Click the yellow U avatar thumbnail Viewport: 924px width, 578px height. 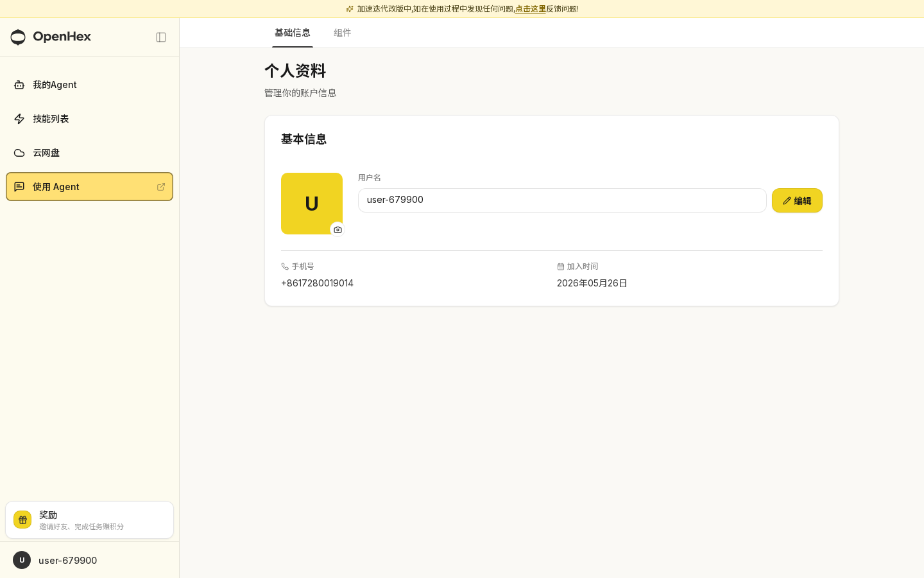(x=312, y=204)
